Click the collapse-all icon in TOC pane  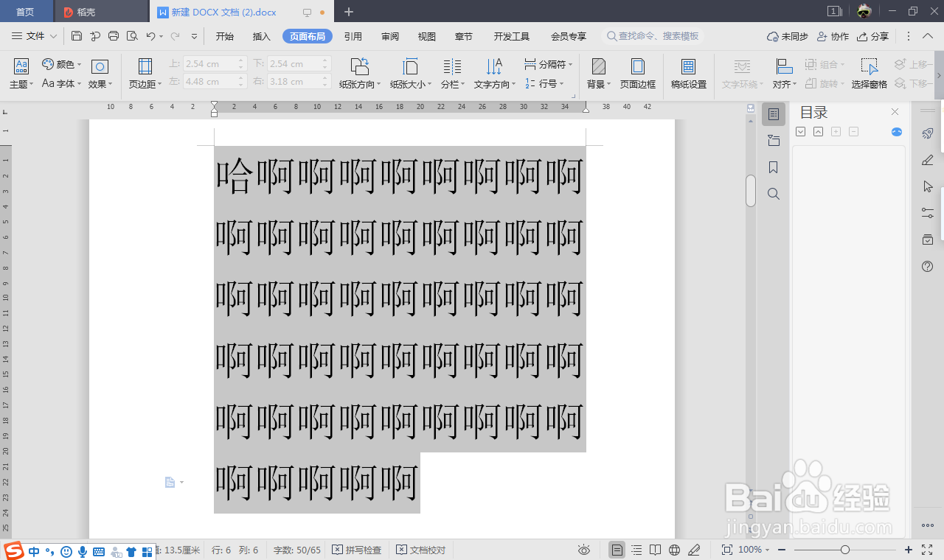819,132
